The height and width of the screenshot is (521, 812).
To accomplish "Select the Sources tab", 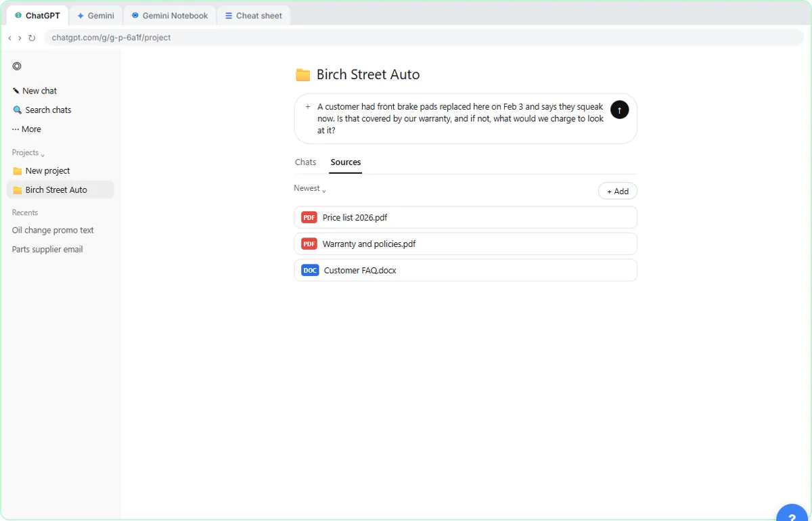I will pos(346,162).
